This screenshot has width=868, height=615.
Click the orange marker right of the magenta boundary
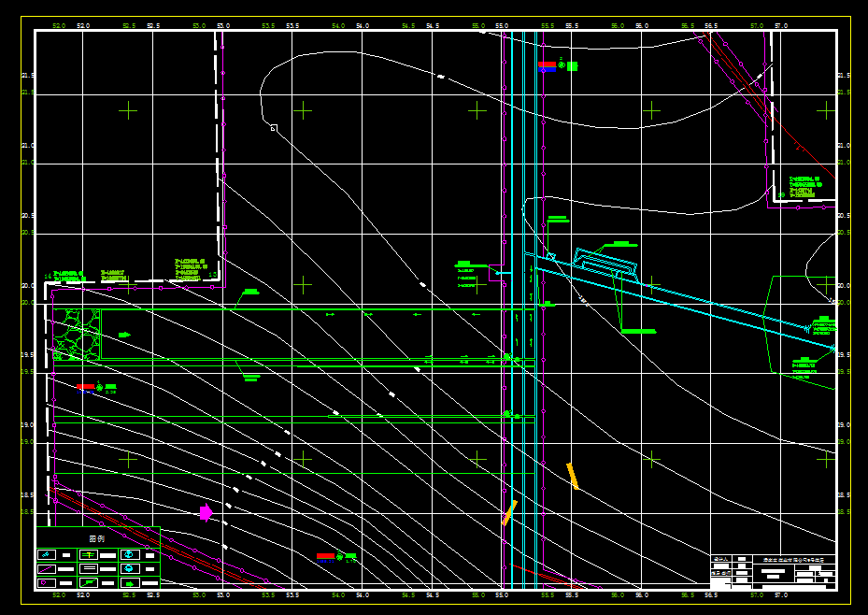(573, 476)
